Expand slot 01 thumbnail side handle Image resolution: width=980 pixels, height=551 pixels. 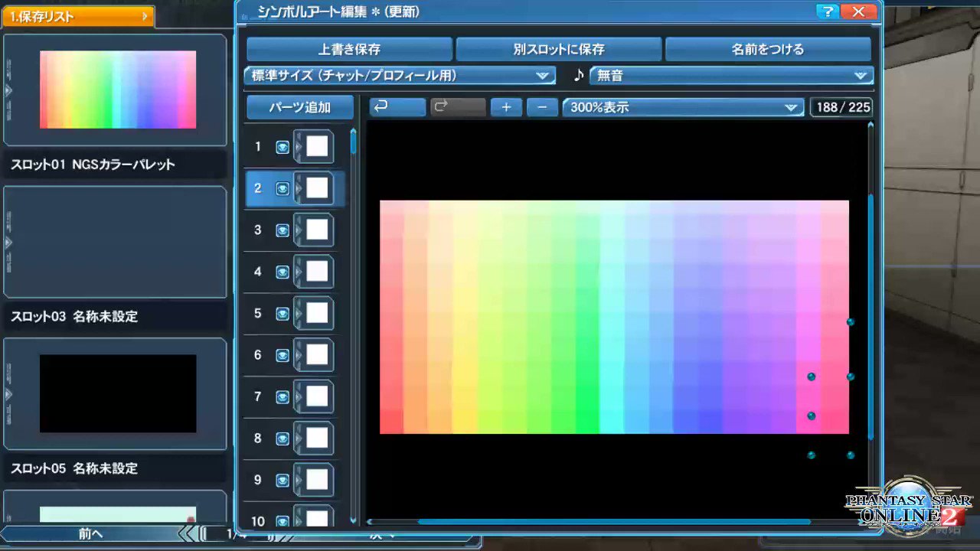pos(8,90)
